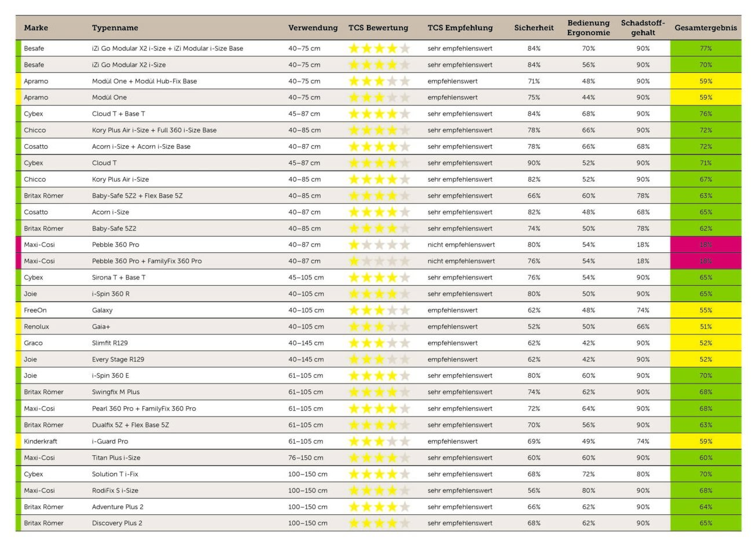Click the green 76% overall result cell

(706, 114)
